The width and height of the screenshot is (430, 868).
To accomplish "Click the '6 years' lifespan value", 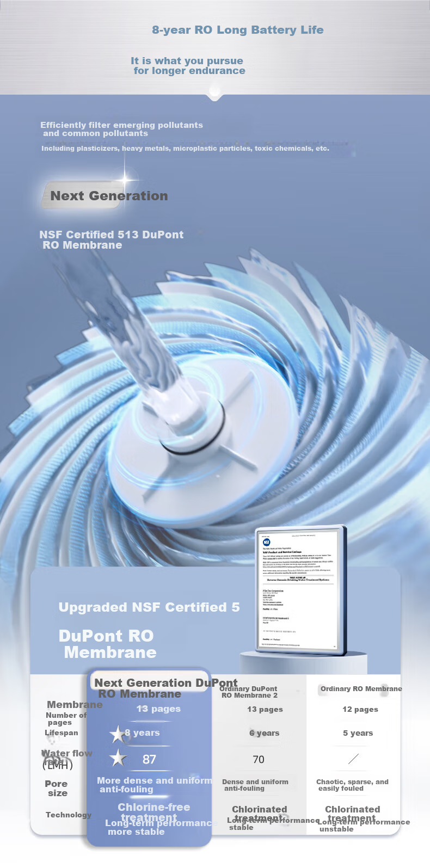I will [264, 733].
